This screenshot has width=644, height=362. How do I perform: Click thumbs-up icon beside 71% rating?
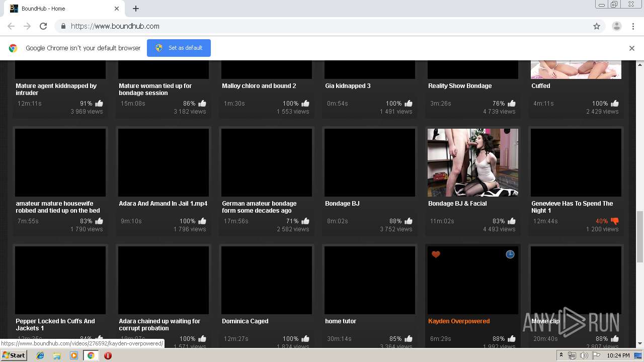pyautogui.click(x=305, y=221)
